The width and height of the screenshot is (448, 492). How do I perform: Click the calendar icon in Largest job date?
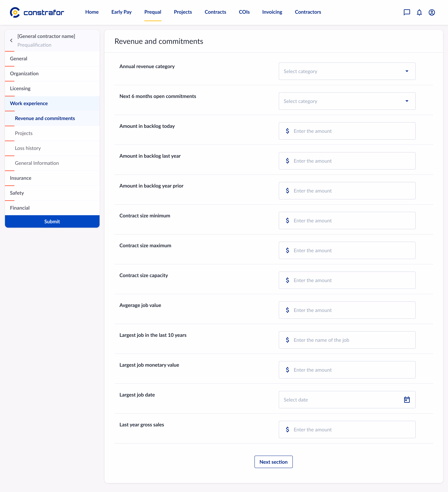407,400
